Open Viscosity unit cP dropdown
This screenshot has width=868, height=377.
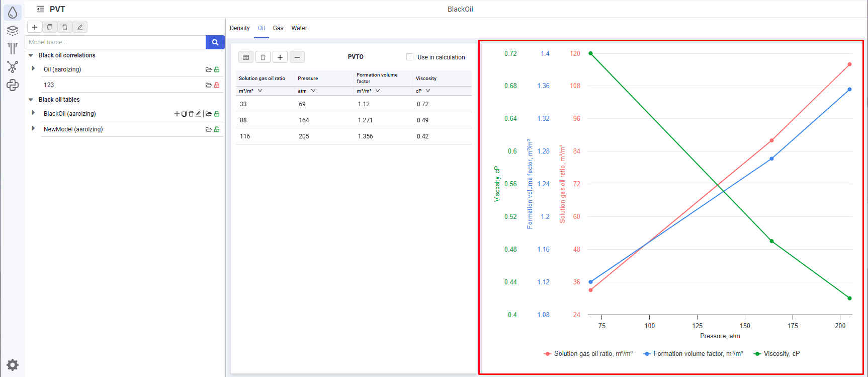[x=428, y=91]
